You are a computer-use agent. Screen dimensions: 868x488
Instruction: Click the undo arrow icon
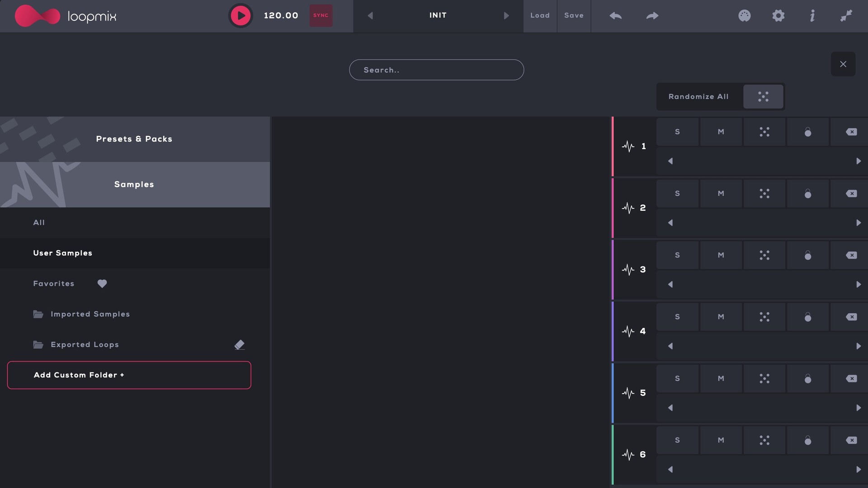pyautogui.click(x=615, y=16)
